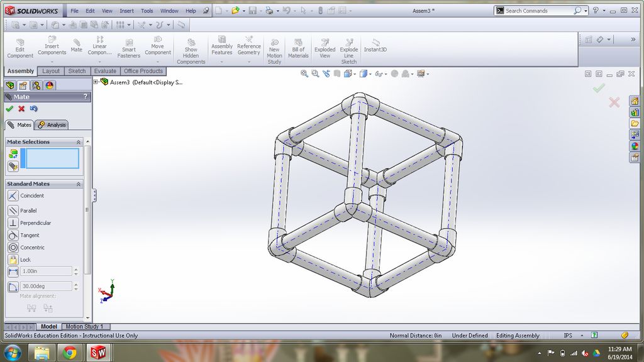Toggle the Lock mate option

coord(13,260)
